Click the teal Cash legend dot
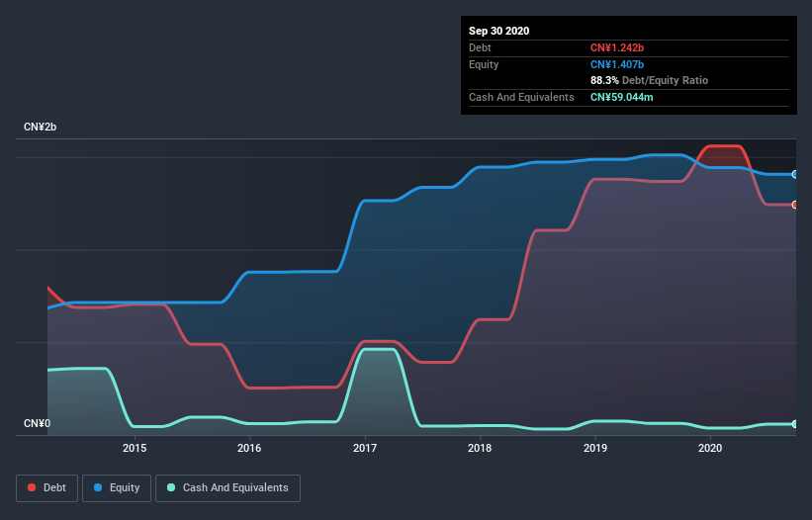812x520 pixels. tap(171, 487)
